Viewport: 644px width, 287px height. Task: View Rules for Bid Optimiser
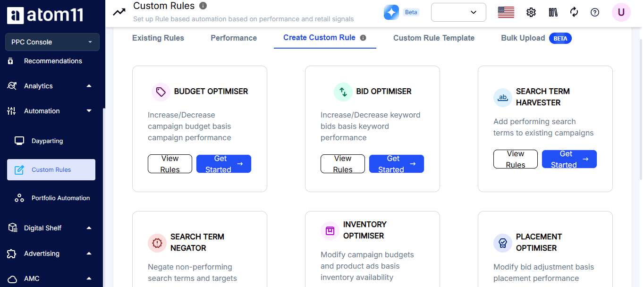pos(343,164)
